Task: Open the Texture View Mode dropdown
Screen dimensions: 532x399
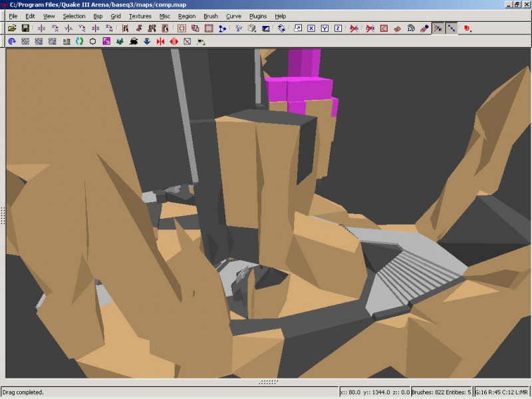Action: (x=252, y=29)
